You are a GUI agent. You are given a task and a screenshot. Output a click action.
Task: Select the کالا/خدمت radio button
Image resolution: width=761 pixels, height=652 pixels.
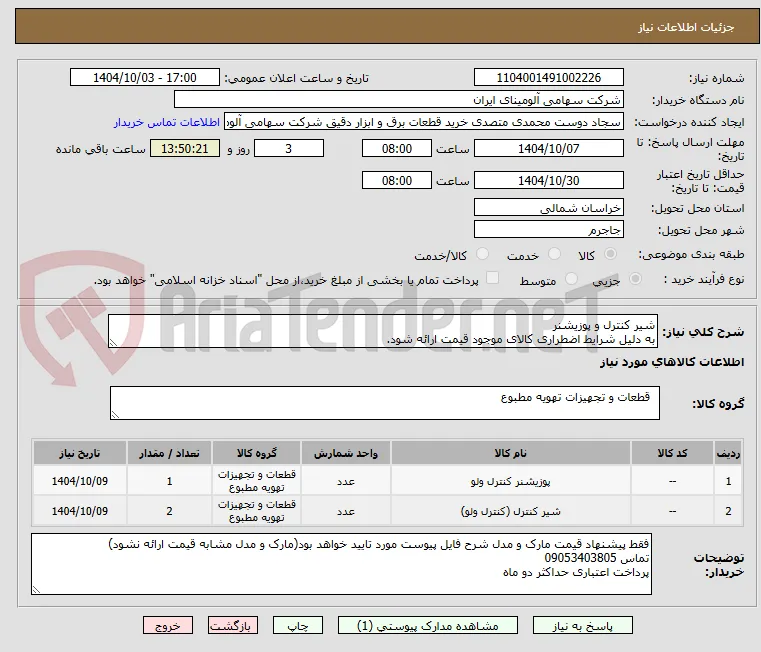[x=482, y=254]
